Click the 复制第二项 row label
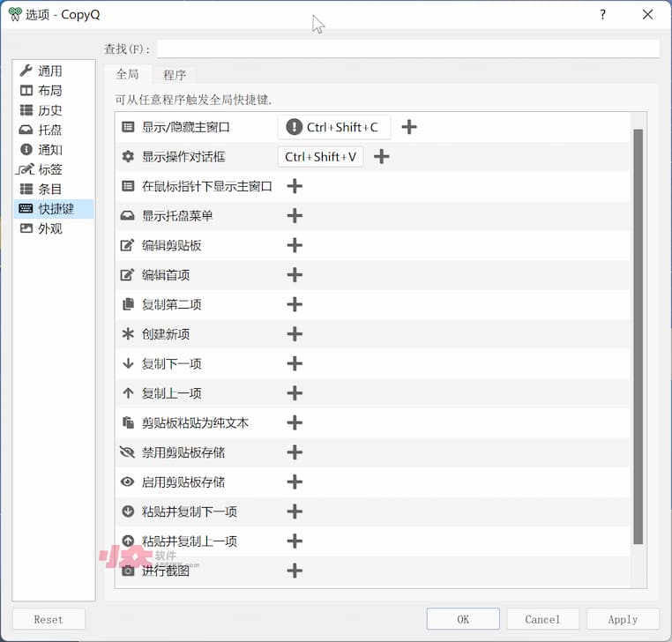The width and height of the screenshot is (672, 642). coord(171,305)
